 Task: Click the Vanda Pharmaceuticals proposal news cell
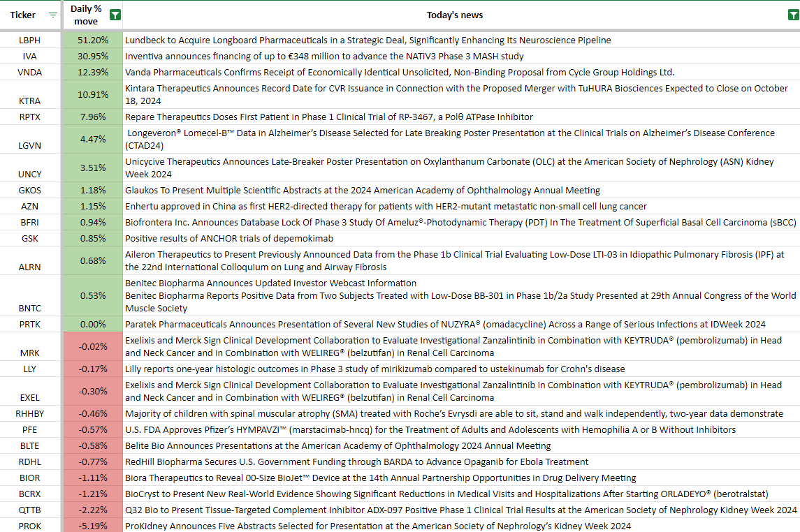point(461,73)
